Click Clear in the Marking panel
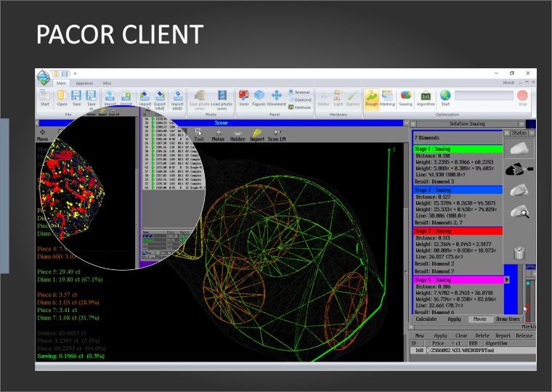552x392 pixels. coord(461,335)
